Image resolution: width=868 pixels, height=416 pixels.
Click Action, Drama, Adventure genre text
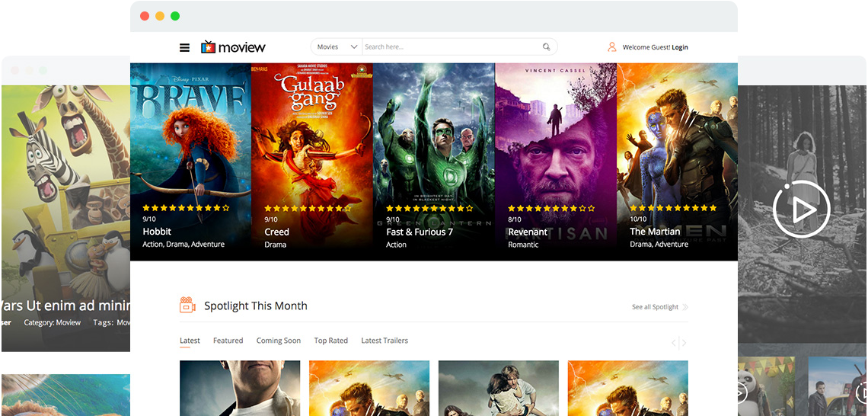183,245
